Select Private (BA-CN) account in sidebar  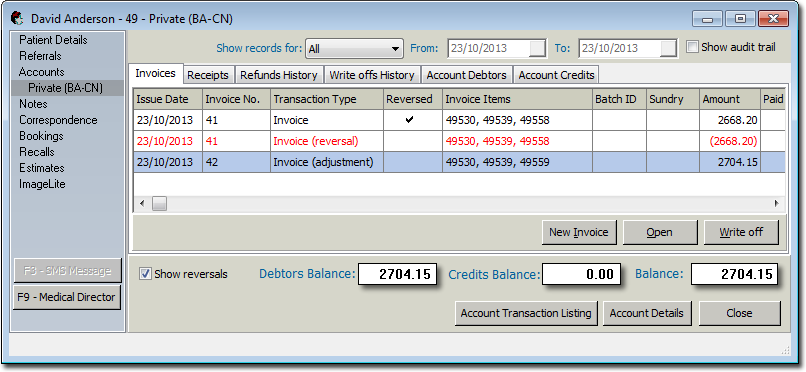[66, 88]
